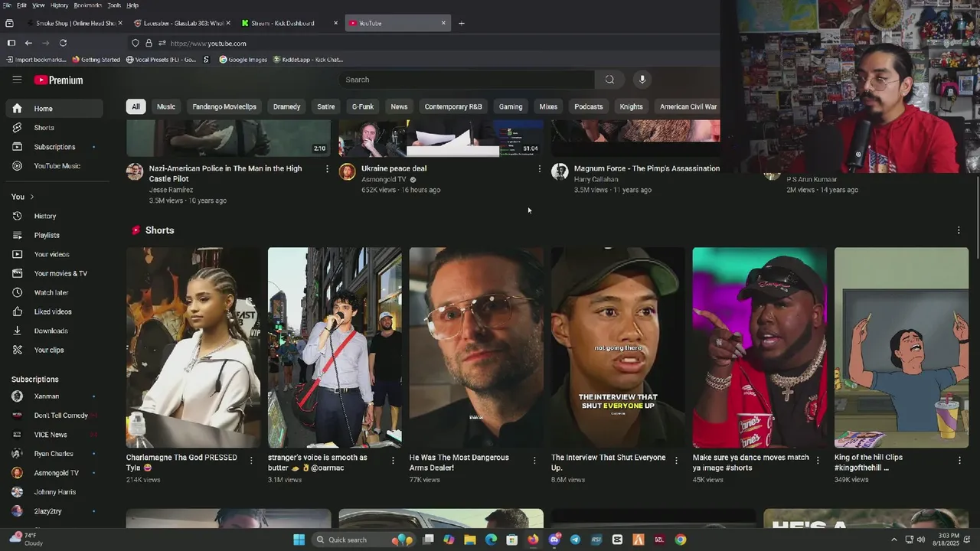Open the Jesse Ramirez channel avatar
The width and height of the screenshot is (980, 551).
(x=135, y=171)
